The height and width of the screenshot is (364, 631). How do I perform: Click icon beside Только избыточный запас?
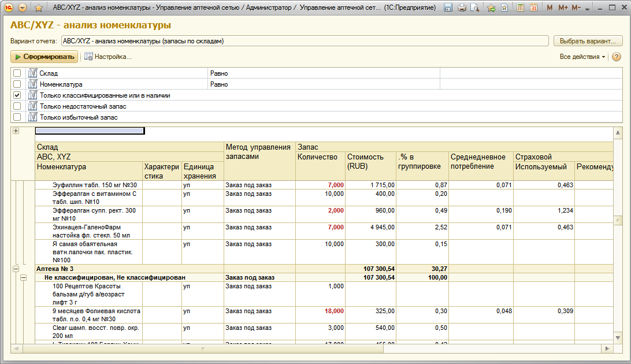(32, 117)
